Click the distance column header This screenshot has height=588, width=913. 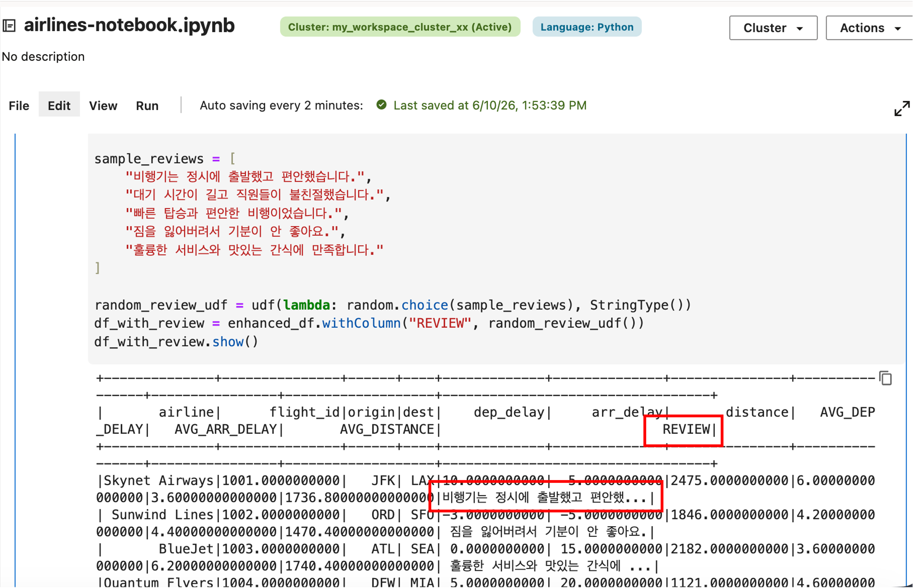tap(757, 412)
